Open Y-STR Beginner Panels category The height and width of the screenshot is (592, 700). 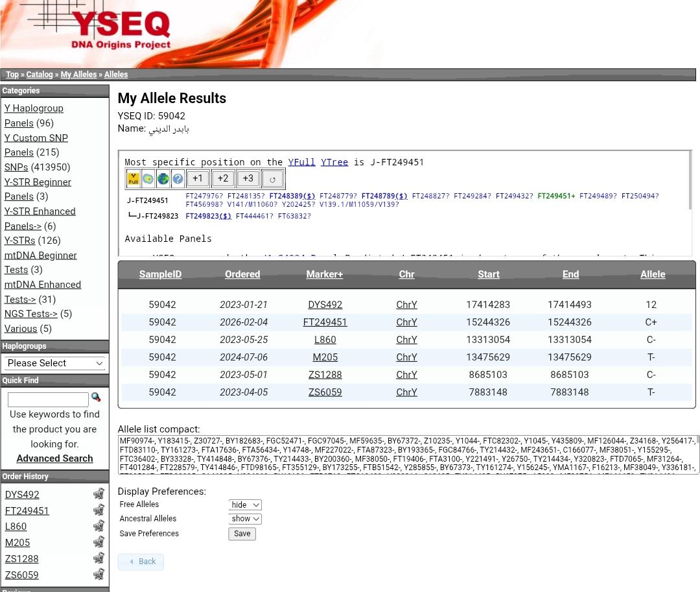(38, 189)
